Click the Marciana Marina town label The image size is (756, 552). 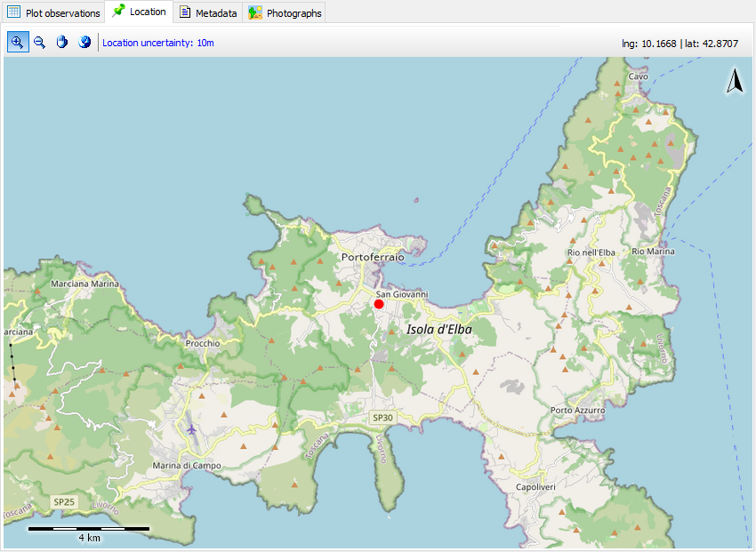[x=85, y=284]
